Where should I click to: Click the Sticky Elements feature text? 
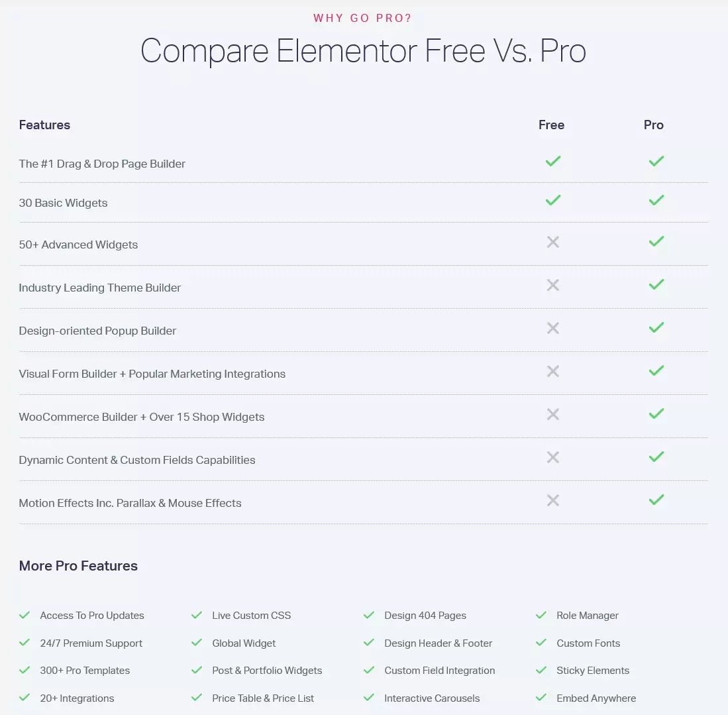coord(593,671)
